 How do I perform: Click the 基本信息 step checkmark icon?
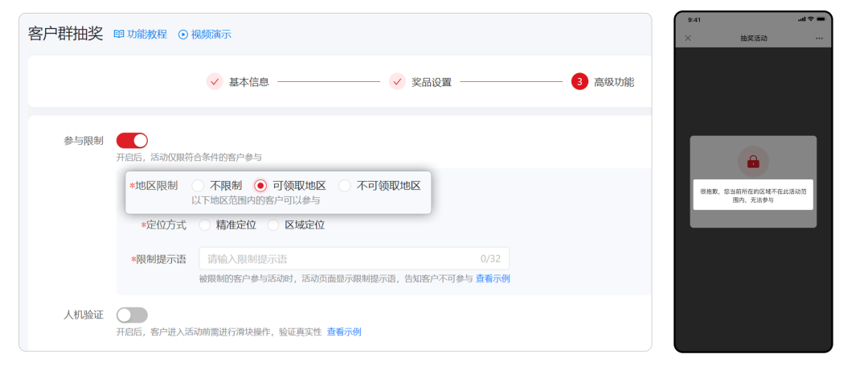215,81
